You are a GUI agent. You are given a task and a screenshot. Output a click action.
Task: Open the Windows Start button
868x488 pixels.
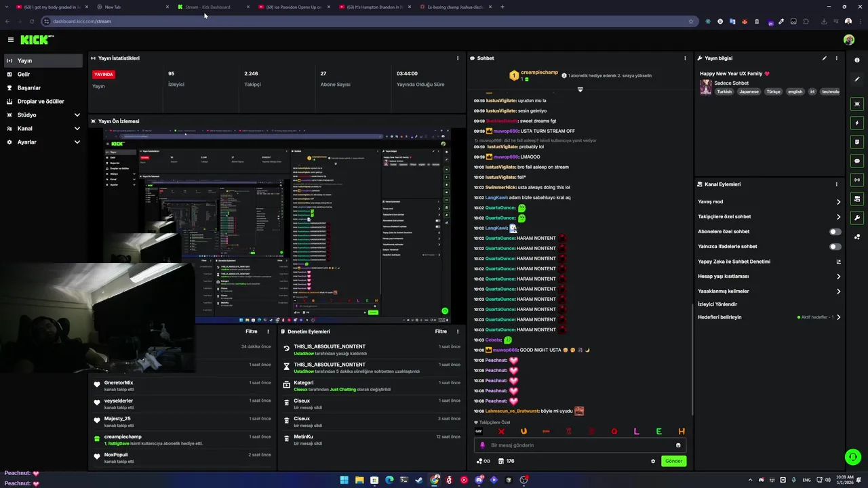(x=344, y=480)
